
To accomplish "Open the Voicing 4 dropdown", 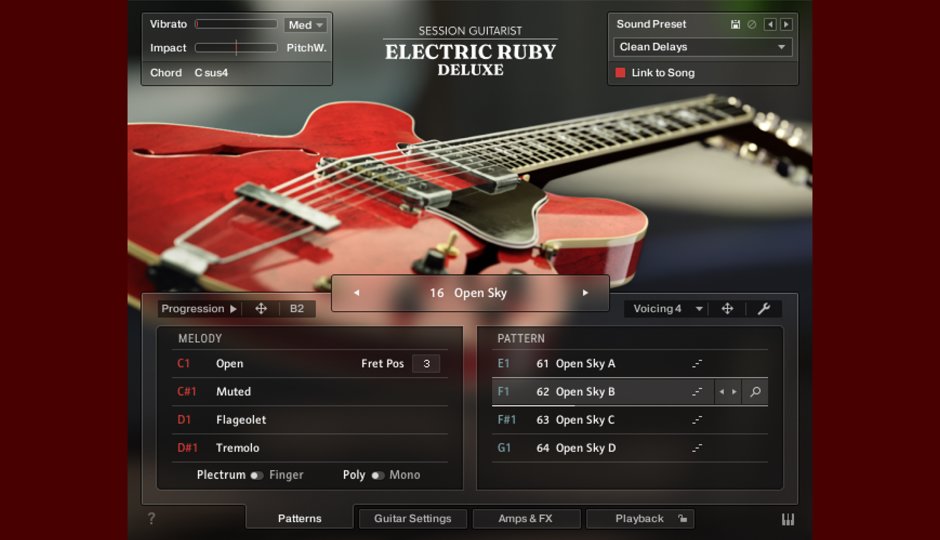I will pos(667,309).
